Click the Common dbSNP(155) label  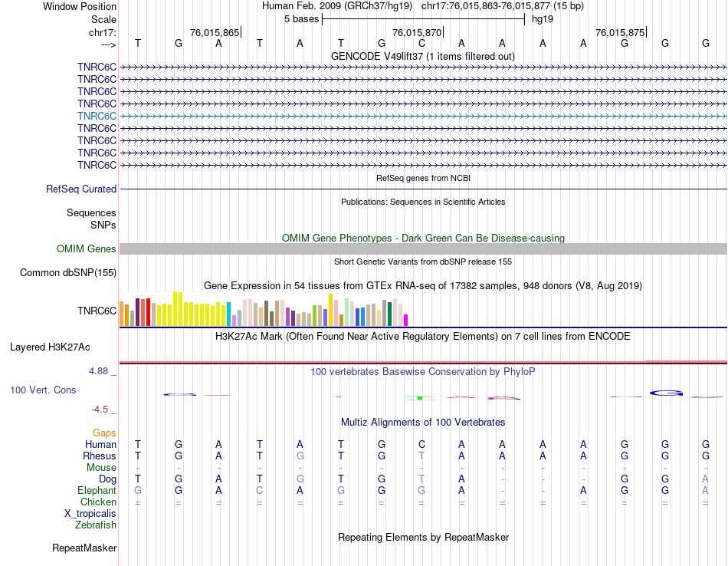(68, 273)
